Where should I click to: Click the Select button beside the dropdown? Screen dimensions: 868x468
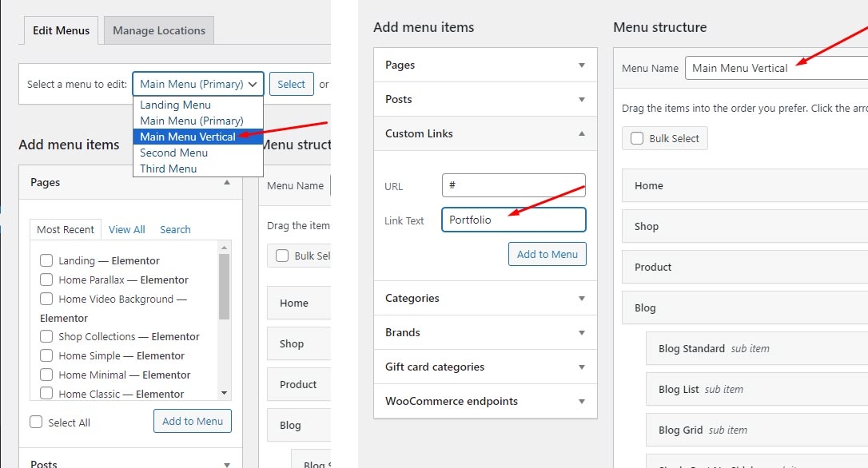click(291, 84)
